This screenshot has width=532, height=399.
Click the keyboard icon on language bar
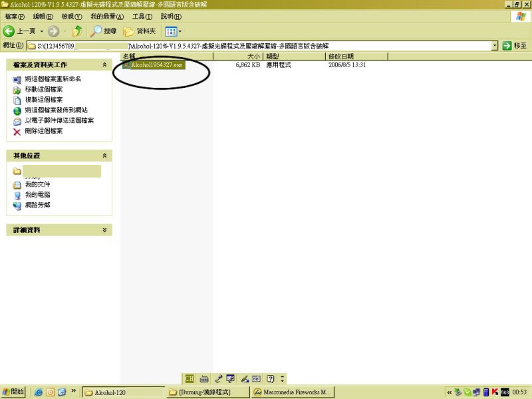204,378
